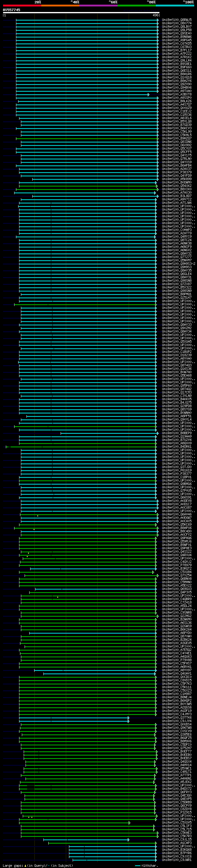Select UniRef100_C5KAE3 label

176,833
